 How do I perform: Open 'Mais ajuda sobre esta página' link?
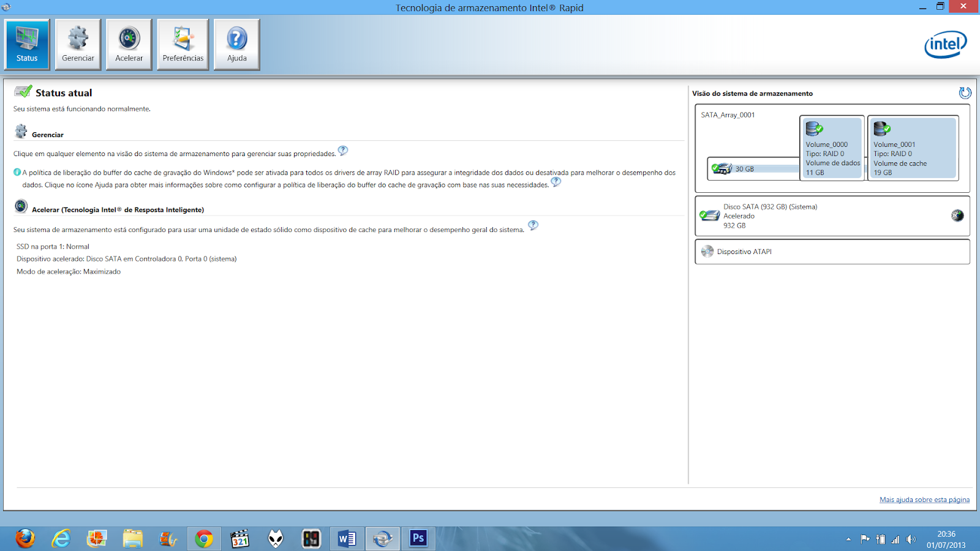tap(924, 500)
